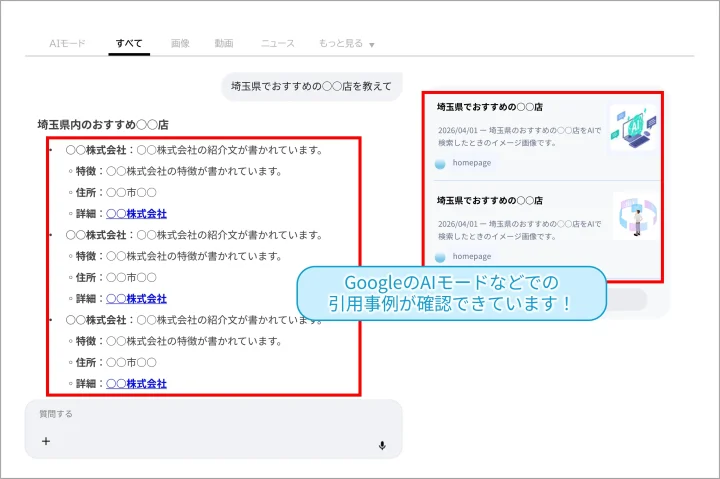Expand the もっと見る dropdown
Viewport: 720px width, 479px height.
click(x=347, y=44)
